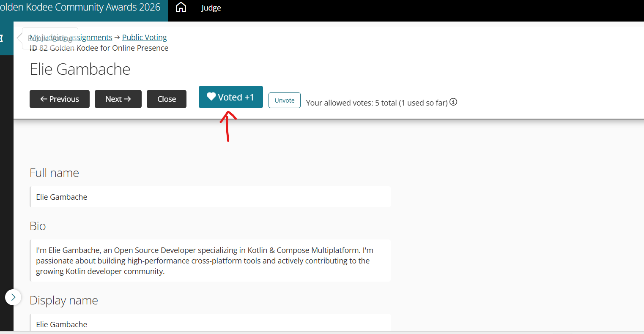The image size is (644, 334).
Task: Open the Judge menu
Action: (x=211, y=8)
